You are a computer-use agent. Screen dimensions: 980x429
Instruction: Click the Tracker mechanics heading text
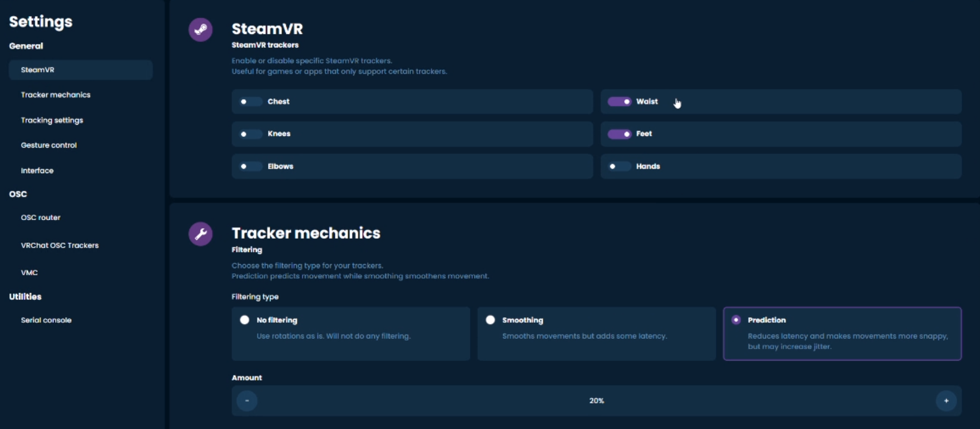click(x=306, y=233)
